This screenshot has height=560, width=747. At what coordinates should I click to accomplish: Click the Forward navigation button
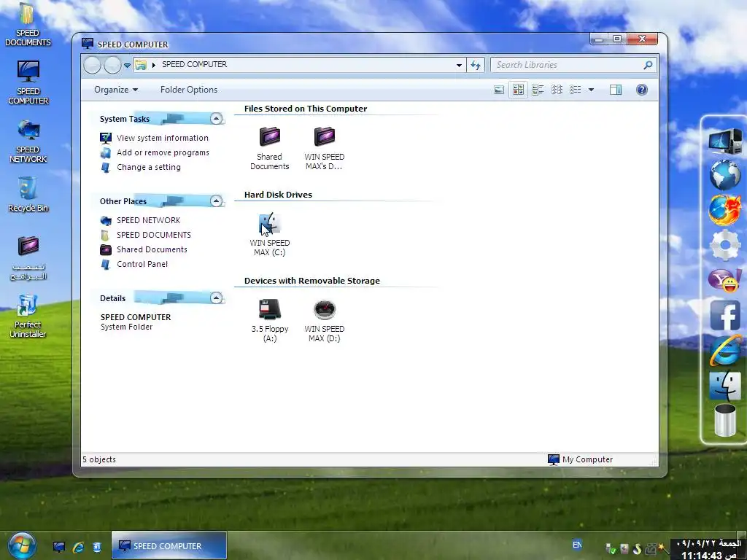(112, 65)
